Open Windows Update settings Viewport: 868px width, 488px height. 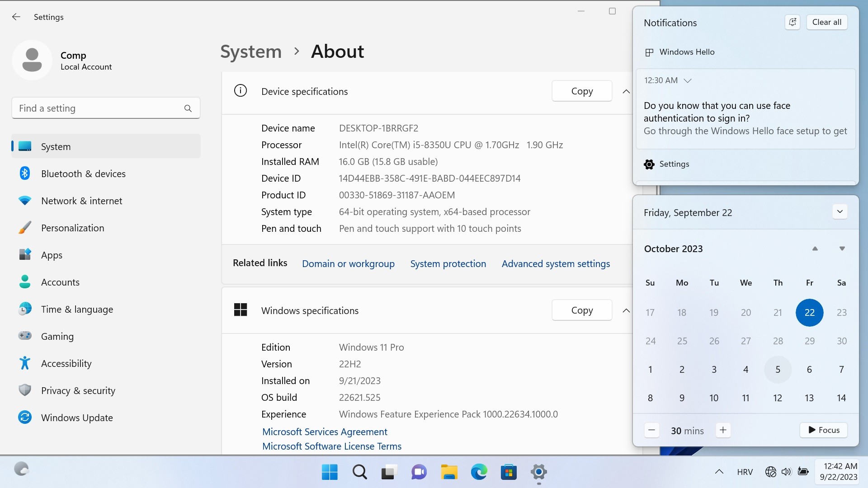[106, 418]
